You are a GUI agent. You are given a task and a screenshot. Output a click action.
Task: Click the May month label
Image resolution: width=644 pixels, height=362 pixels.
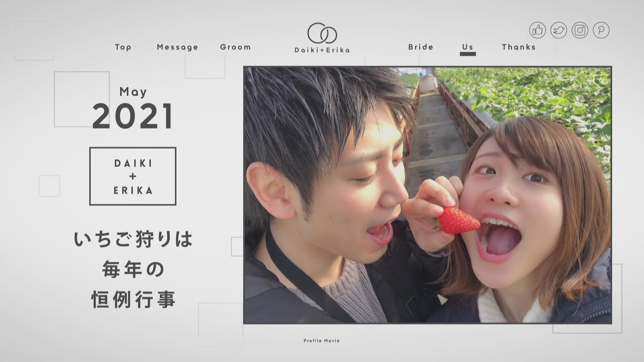[x=133, y=92]
